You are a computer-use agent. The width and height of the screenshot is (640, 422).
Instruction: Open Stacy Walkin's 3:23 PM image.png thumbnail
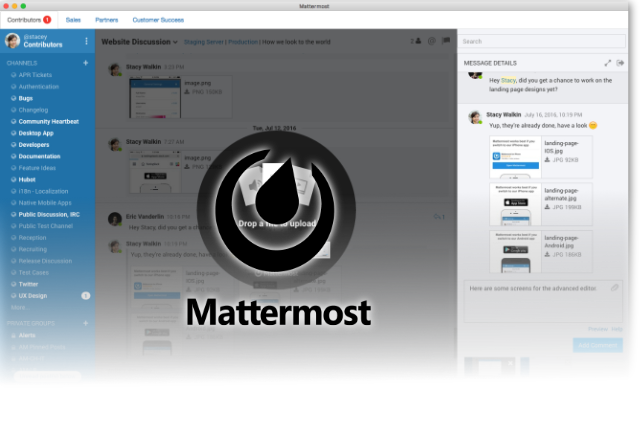(155, 98)
